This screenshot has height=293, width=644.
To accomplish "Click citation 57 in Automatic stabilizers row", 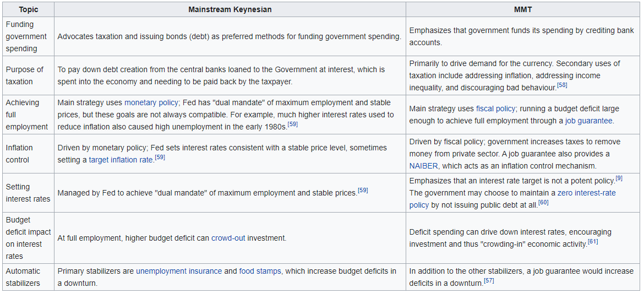I will (x=489, y=281).
